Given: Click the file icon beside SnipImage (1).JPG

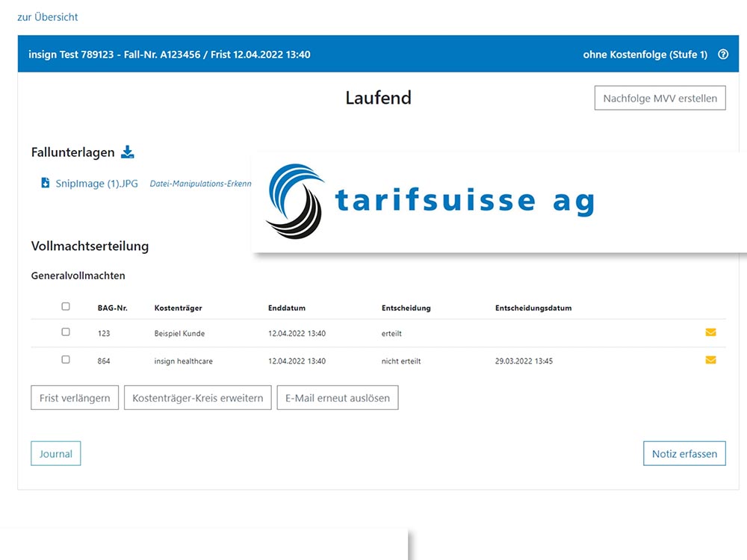Looking at the screenshot, I should (x=46, y=183).
